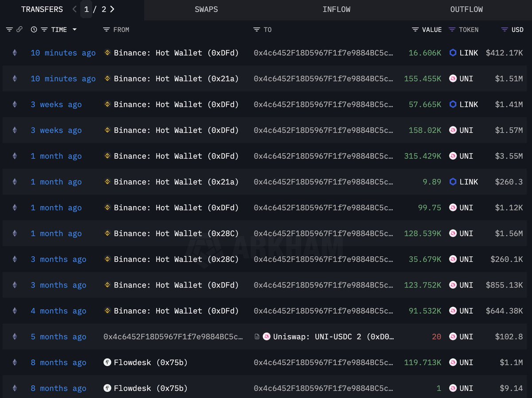Click Binance logo in the $855.13K row
Viewport: 532px width, 398px height.
tap(107, 285)
